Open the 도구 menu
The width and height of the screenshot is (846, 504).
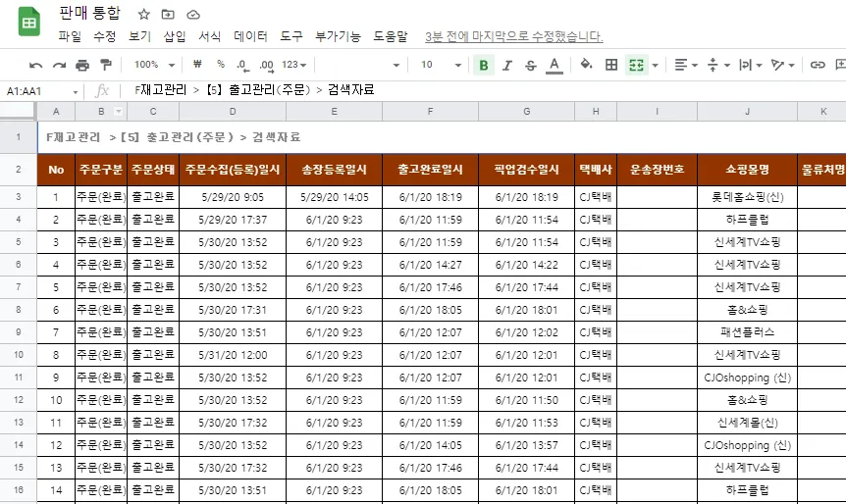click(291, 36)
